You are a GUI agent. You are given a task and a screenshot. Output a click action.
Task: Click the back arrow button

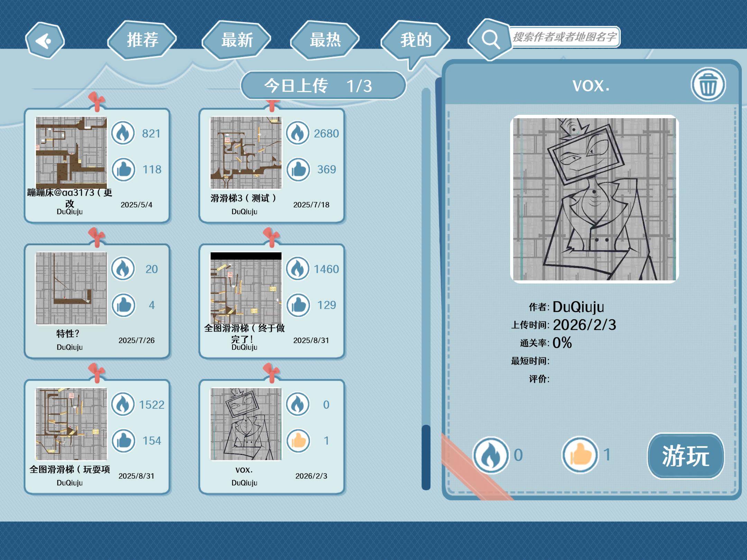coord(45,41)
